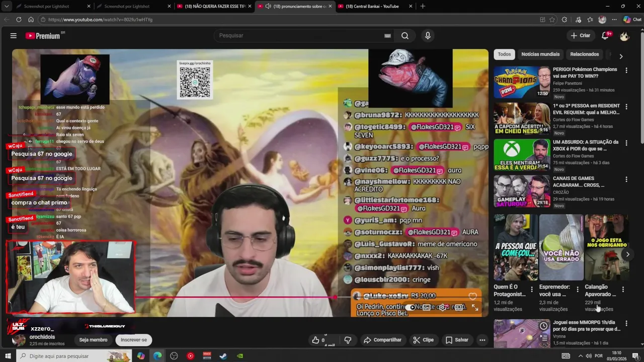This screenshot has width=644, height=362.
Task: Open Microsoft Edge from the taskbar
Action: 157,356
